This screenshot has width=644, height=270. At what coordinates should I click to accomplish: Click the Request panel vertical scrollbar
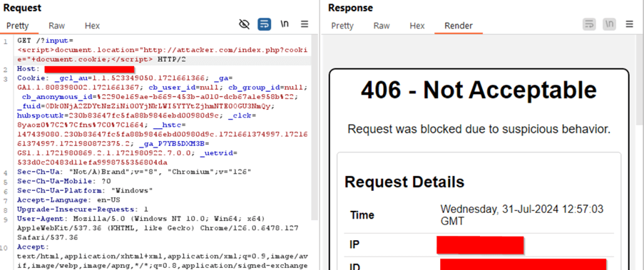click(315, 128)
